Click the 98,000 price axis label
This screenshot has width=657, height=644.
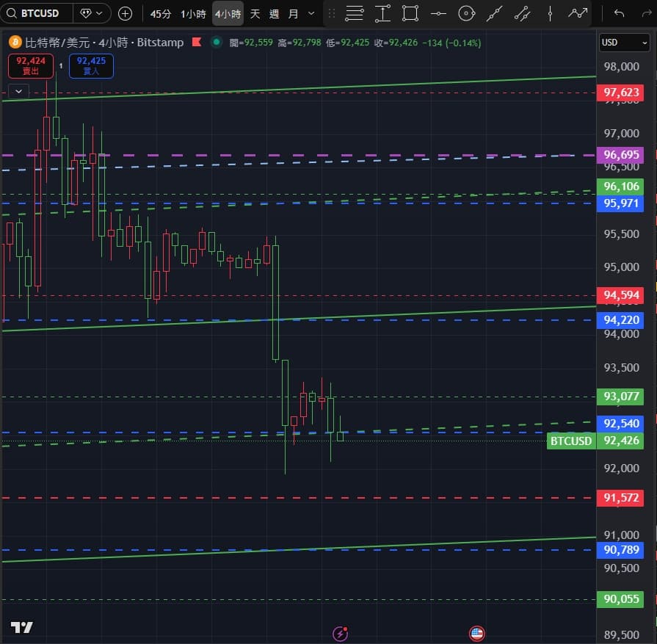(621, 67)
